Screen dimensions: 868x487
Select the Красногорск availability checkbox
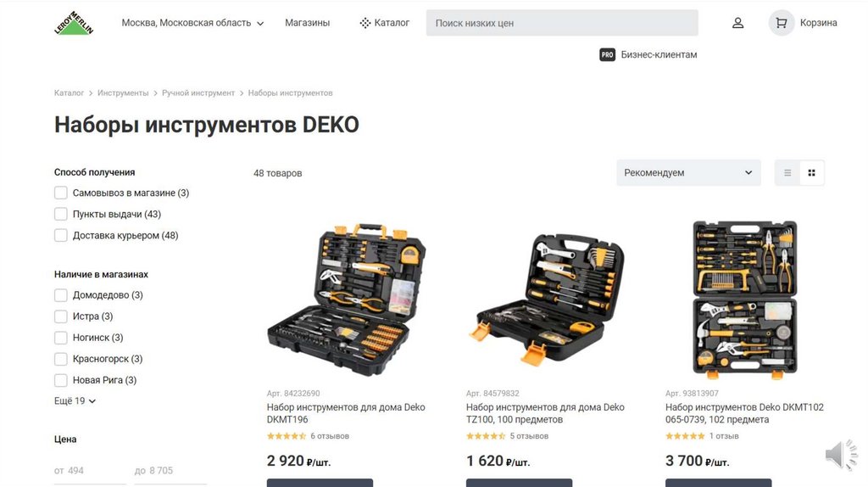[x=61, y=359]
